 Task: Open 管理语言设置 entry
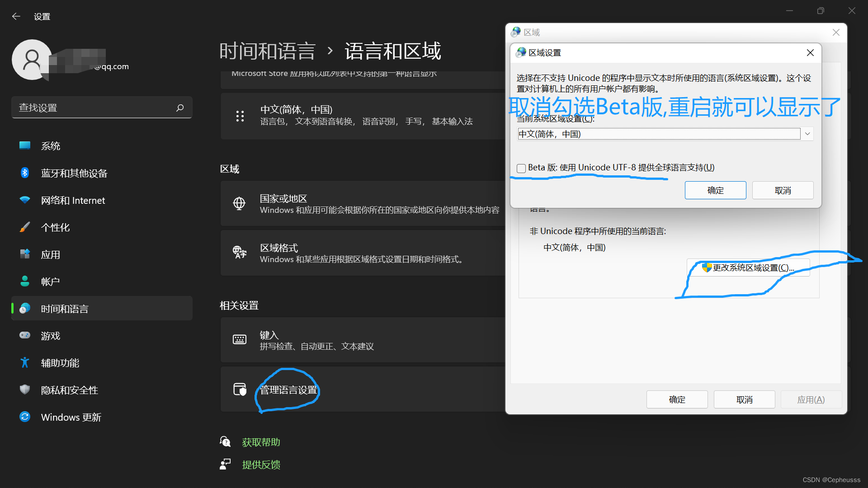(288, 390)
